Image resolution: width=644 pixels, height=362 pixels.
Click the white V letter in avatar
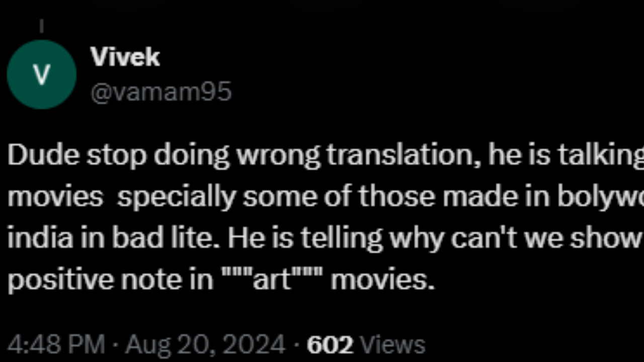pyautogui.click(x=42, y=75)
